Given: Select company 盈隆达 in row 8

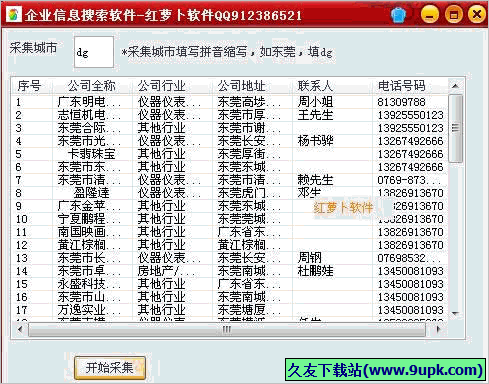Looking at the screenshot, I should (92, 193).
